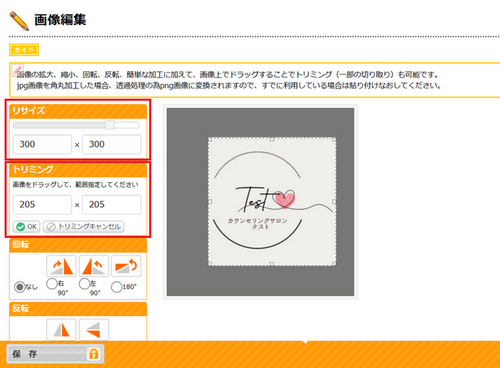This screenshot has width=500, height=368.
Task: Click the resize height field showing 300
Action: coord(112,144)
